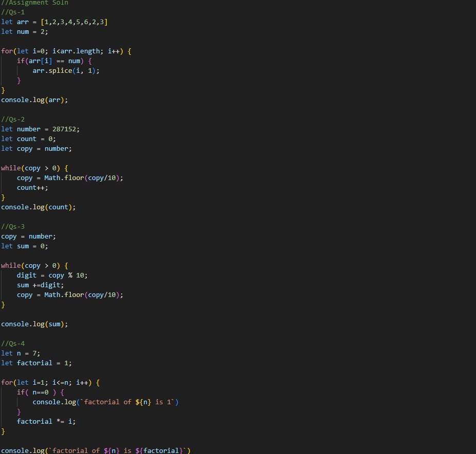Click the comment //Assignment Soln
Image resolution: width=476 pixels, height=454 pixels.
35,3
